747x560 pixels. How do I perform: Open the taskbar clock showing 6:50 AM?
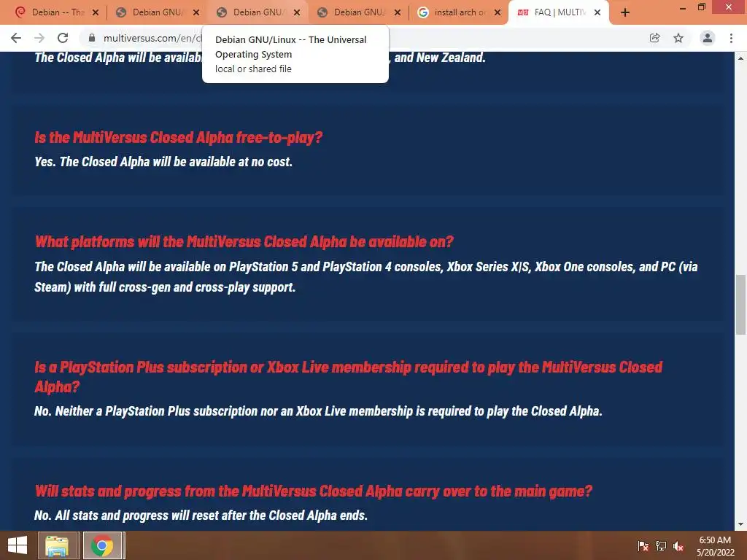715,546
